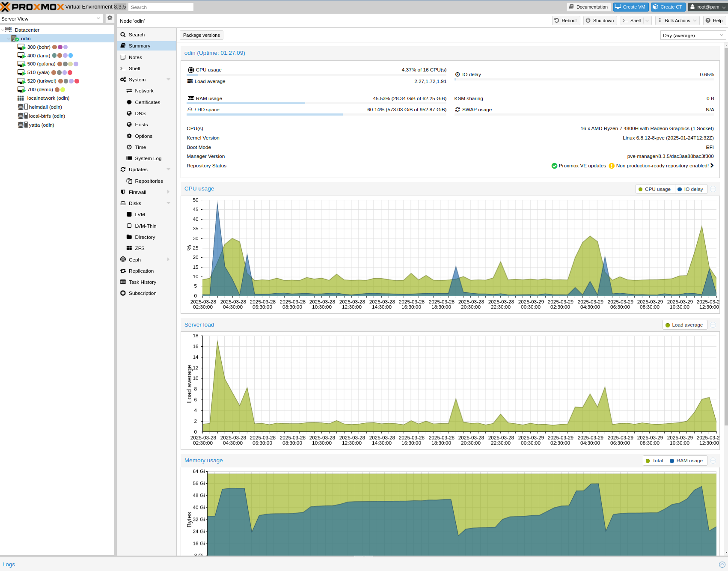
Task: Click the Logs panel expand arrow icon
Action: (x=722, y=565)
